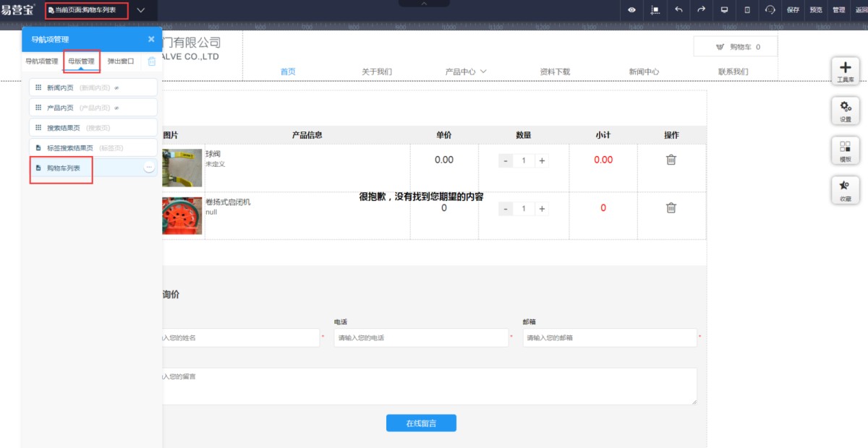Screen dimensions: 868x448
Task: Click the trash icon in navigation panel tabs
Action: coord(152,61)
